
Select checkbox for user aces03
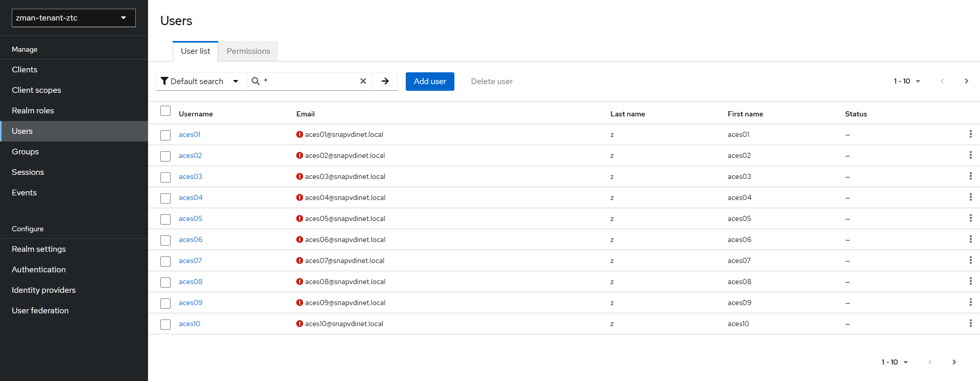click(165, 177)
